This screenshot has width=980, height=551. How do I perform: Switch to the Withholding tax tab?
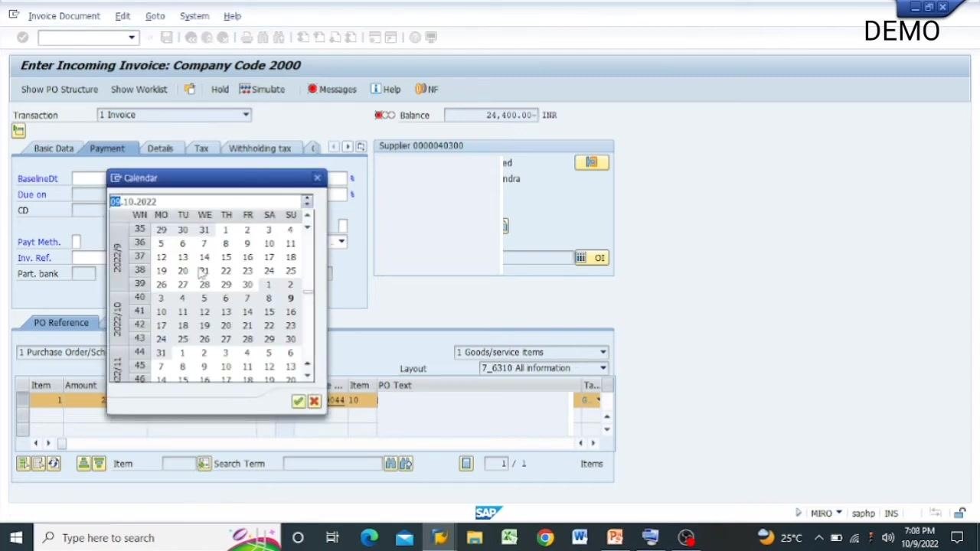click(260, 148)
